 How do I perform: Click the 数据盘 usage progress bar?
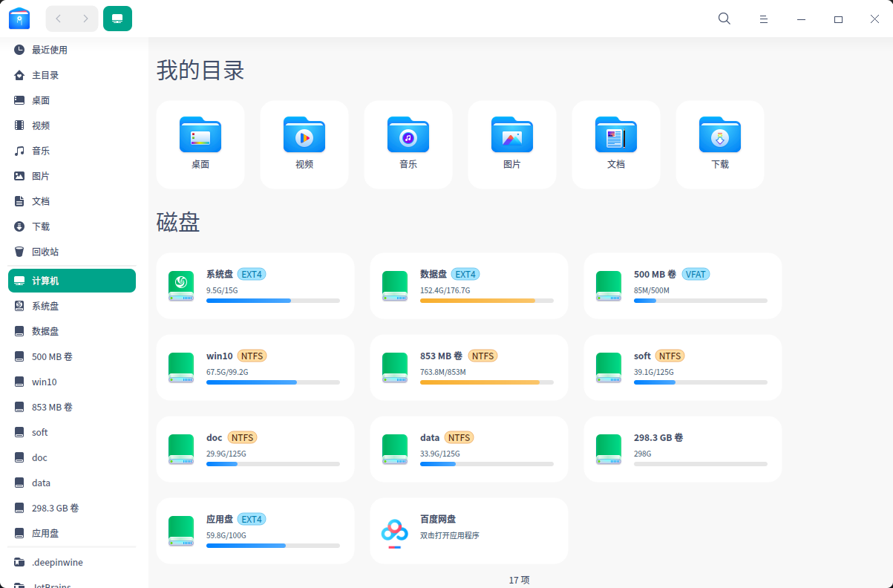point(486,301)
